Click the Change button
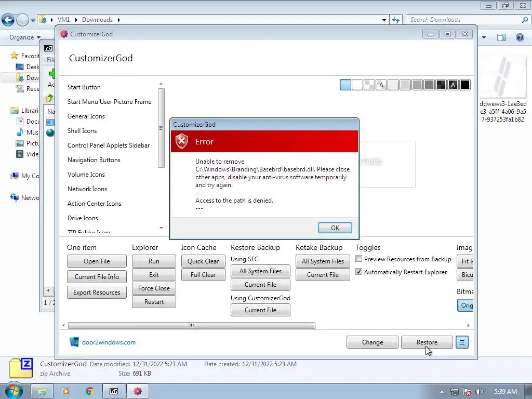532x399 pixels. click(372, 342)
